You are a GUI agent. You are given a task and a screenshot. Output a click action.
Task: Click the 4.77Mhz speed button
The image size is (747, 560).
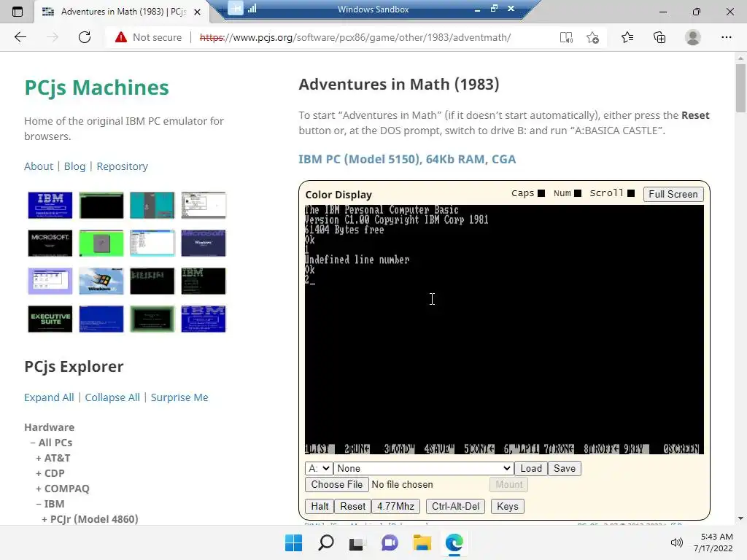pyautogui.click(x=395, y=506)
